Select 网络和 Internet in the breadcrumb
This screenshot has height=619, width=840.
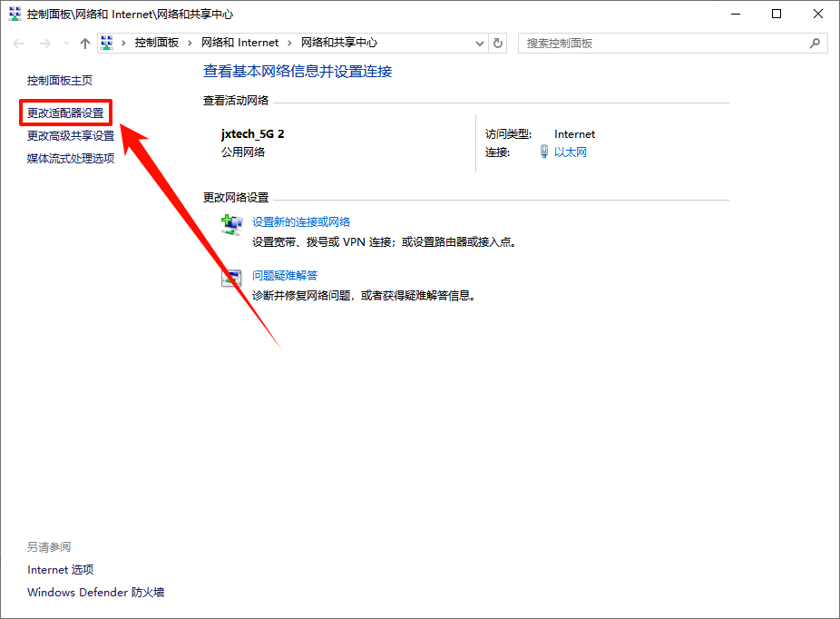240,43
